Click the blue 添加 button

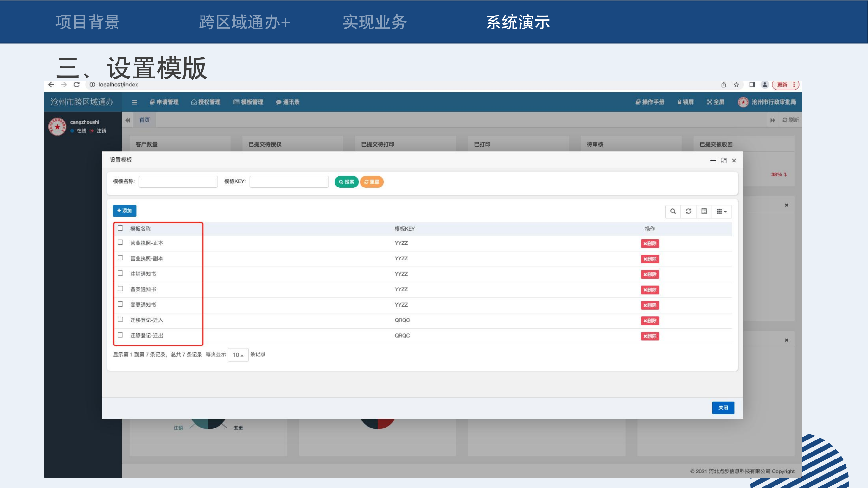pos(124,211)
